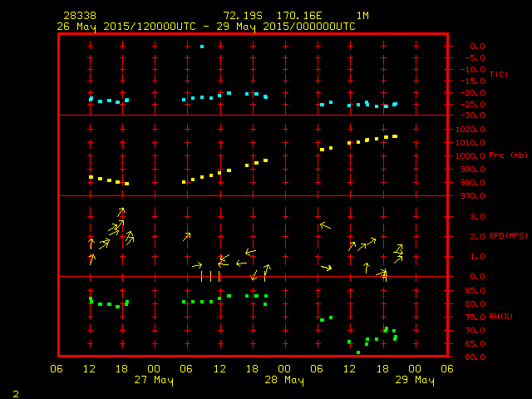This screenshot has height=399, width=532.
Task: Click the T(C) axis title
Action: 499,74
